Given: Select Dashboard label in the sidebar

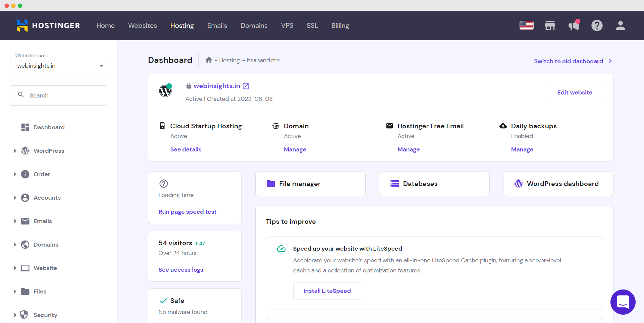Looking at the screenshot, I should pyautogui.click(x=49, y=127).
